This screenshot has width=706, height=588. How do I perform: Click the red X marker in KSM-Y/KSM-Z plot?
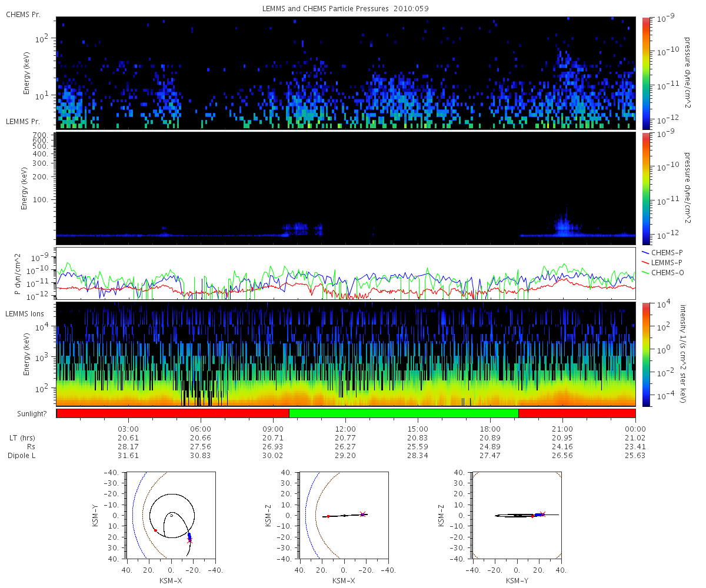(x=542, y=514)
